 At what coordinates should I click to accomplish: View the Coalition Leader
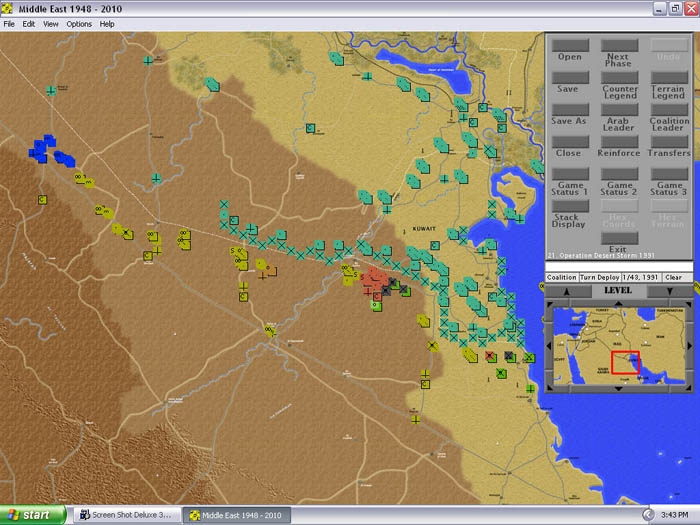coord(669,110)
